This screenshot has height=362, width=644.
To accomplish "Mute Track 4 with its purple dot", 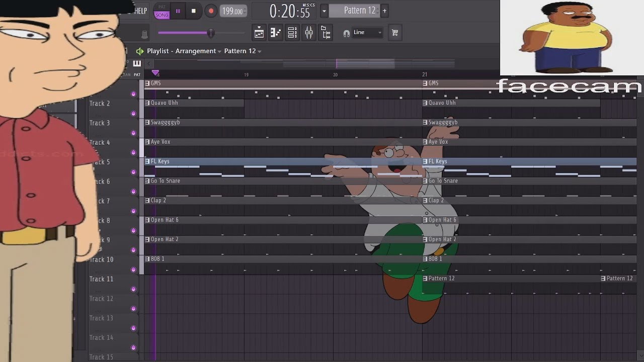I will tap(133, 152).
